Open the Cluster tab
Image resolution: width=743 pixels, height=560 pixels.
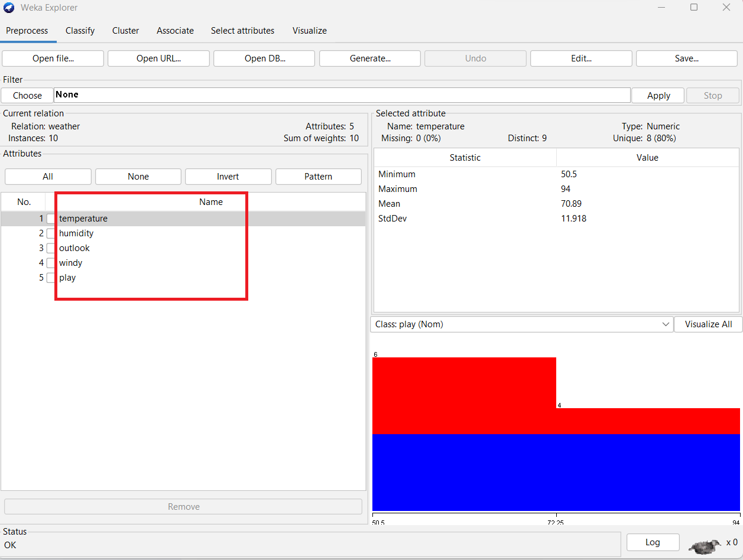pos(125,31)
